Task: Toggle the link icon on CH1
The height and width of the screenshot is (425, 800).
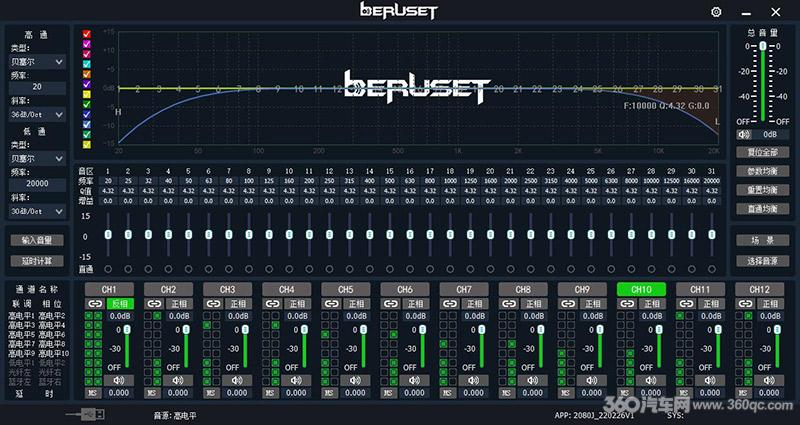Action: (95, 304)
